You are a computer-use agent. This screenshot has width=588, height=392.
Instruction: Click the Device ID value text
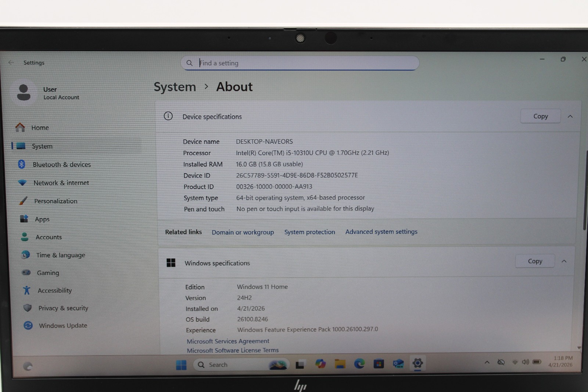point(297,175)
